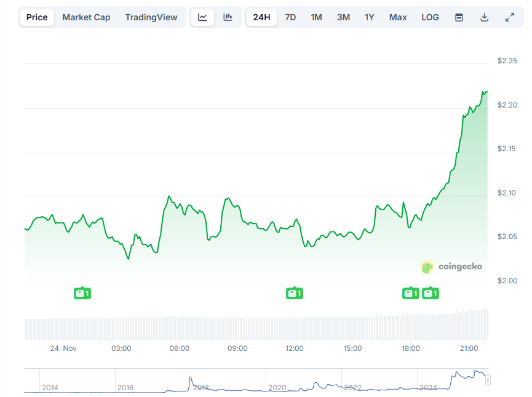This screenshot has width=532, height=397.
Task: Select the 24H timeframe
Action: point(261,17)
